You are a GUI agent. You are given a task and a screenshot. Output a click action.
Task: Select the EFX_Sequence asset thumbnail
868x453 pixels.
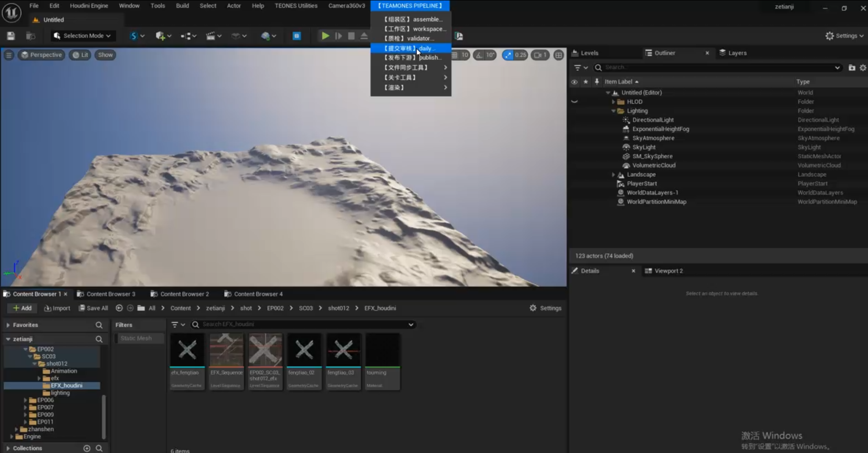coord(226,350)
